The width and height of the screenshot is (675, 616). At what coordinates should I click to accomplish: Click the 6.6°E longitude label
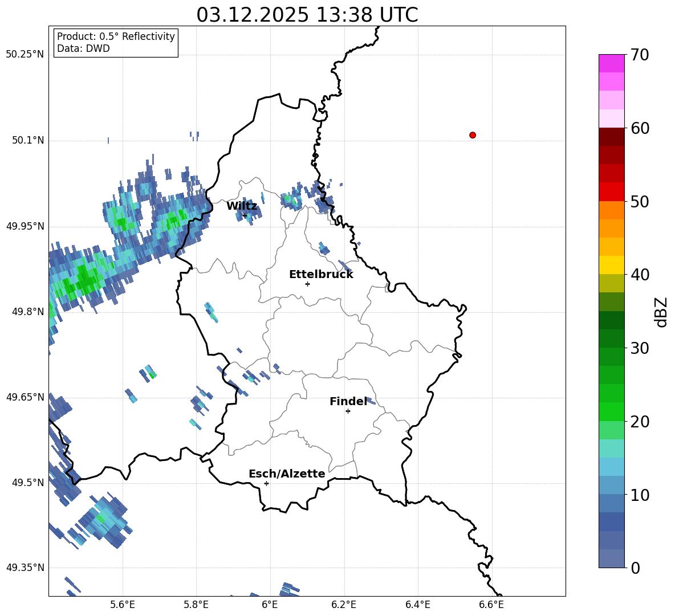coord(491,605)
